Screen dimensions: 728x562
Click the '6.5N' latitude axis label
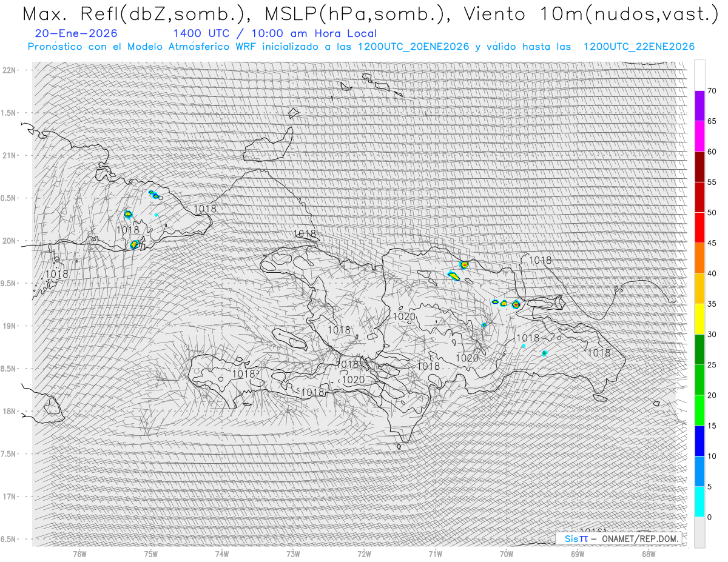9,539
